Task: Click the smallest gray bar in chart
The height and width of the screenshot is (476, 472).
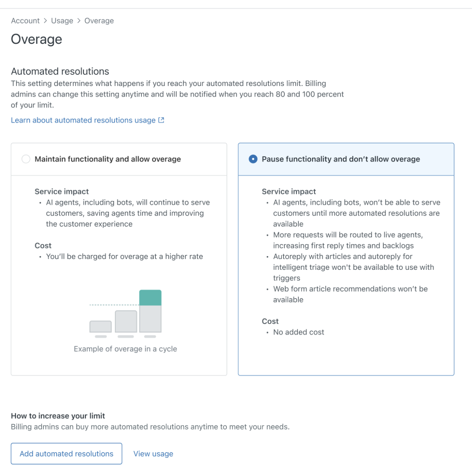Action: [x=100, y=327]
